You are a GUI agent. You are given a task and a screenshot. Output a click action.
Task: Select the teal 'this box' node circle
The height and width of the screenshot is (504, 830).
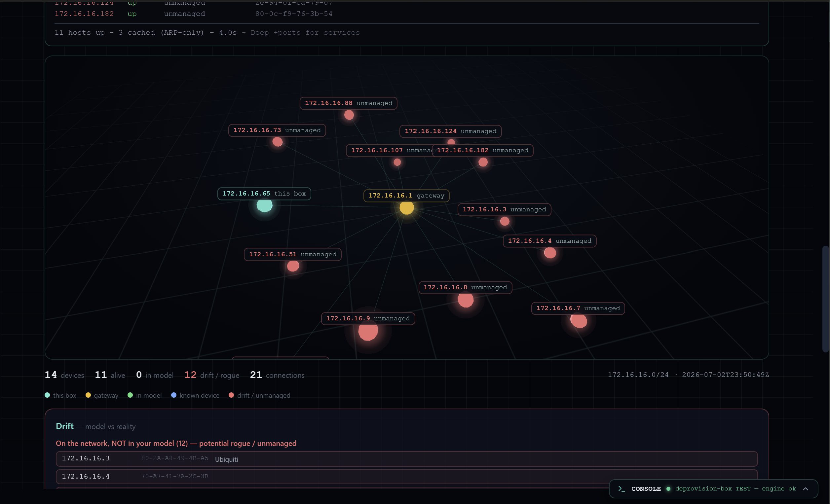tap(264, 205)
